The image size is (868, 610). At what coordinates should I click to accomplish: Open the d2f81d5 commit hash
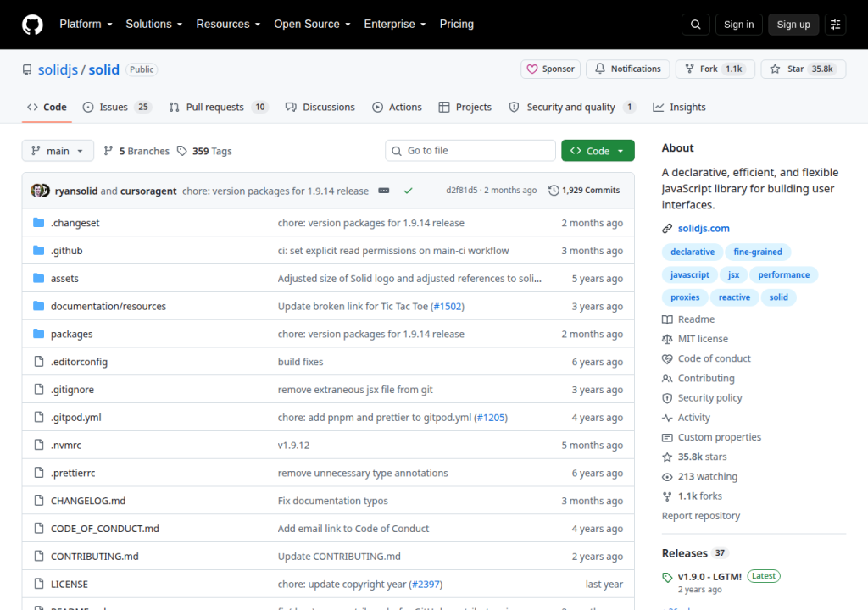[462, 191]
